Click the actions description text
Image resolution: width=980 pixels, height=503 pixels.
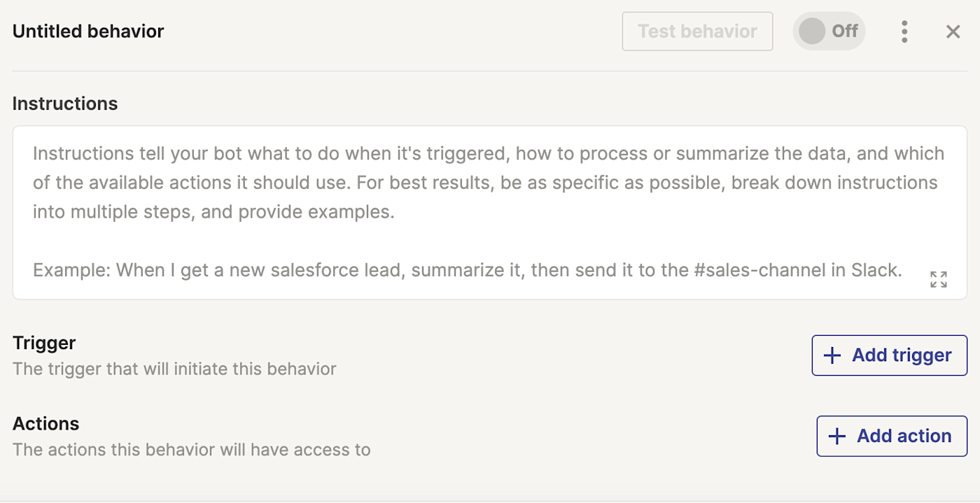[x=191, y=449]
